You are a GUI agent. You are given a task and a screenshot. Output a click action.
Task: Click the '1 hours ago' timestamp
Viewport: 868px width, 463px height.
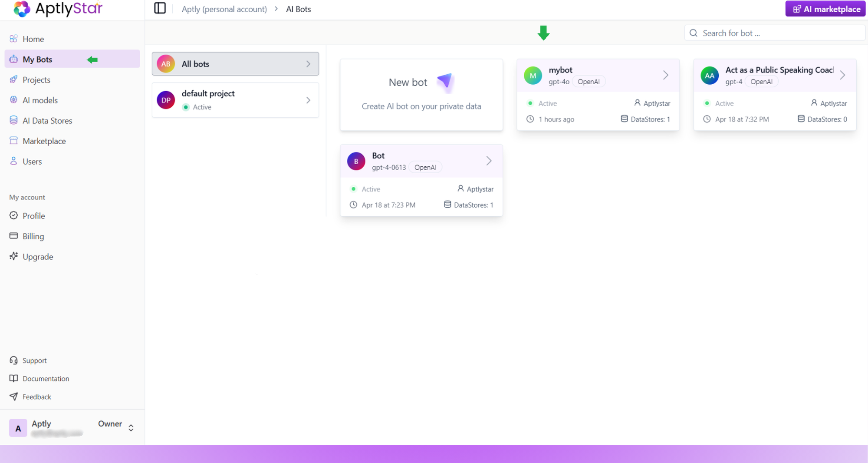tap(556, 119)
